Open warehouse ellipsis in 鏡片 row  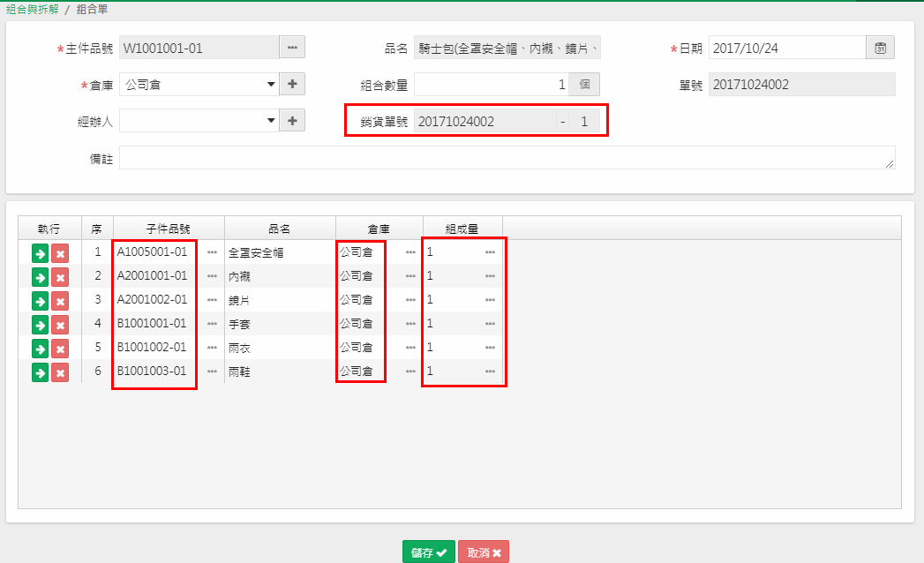[x=410, y=300]
